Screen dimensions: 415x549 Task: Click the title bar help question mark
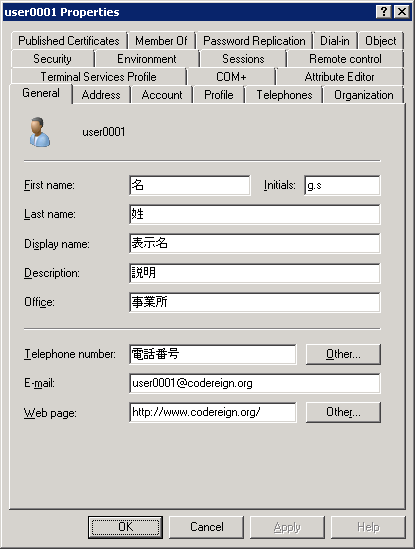coord(383,12)
